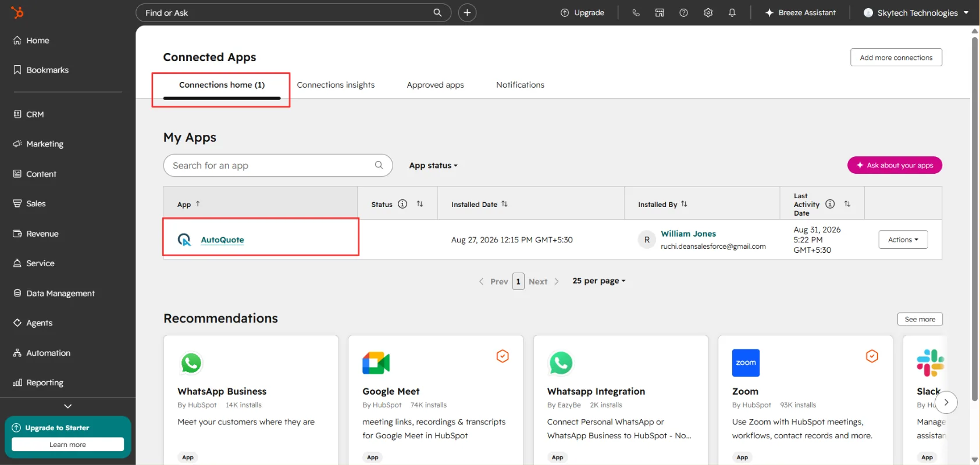This screenshot has height=465, width=980.
Task: Click the Whatsapp Integration card icon
Action: click(x=561, y=363)
